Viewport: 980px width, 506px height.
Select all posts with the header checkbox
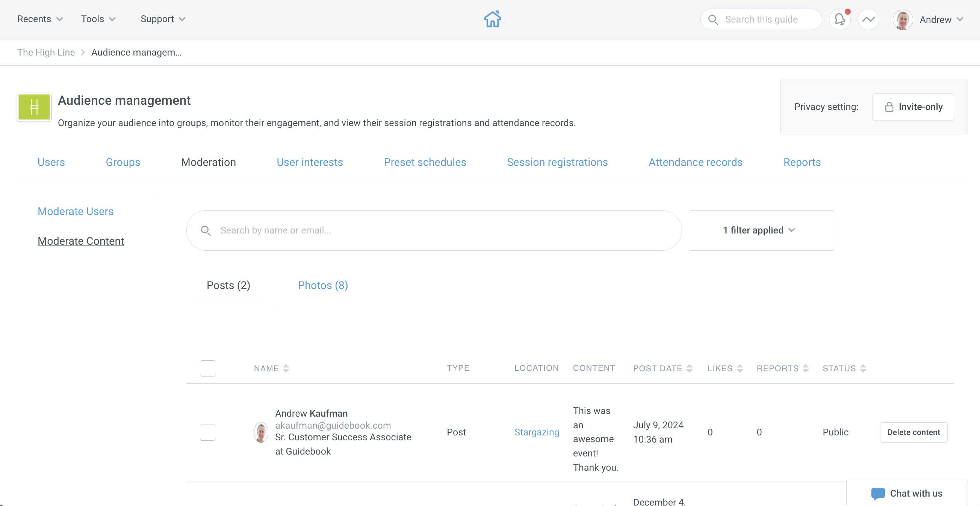click(x=208, y=368)
